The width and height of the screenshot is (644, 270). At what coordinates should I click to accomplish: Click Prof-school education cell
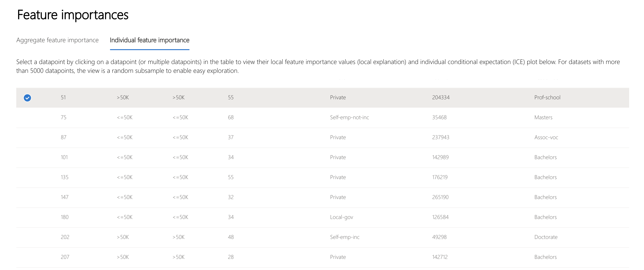(547, 97)
